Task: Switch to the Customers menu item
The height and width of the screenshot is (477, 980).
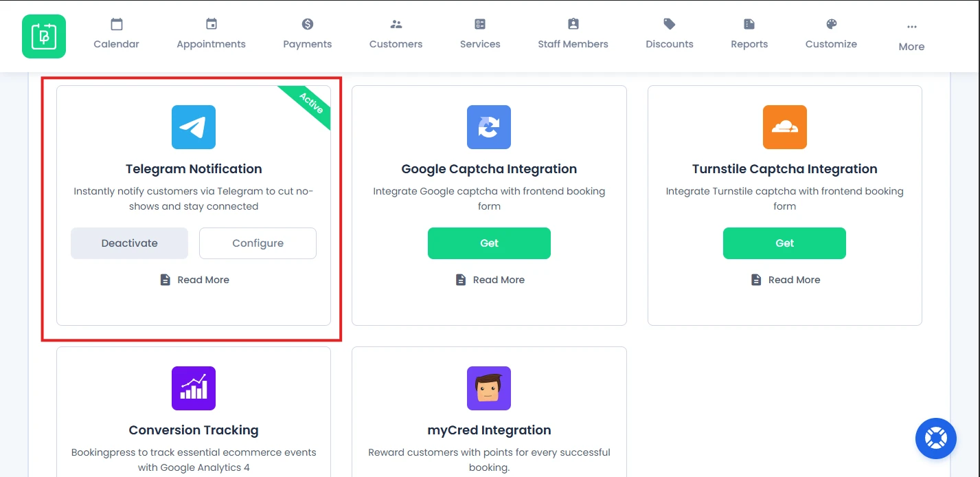Action: click(x=396, y=34)
